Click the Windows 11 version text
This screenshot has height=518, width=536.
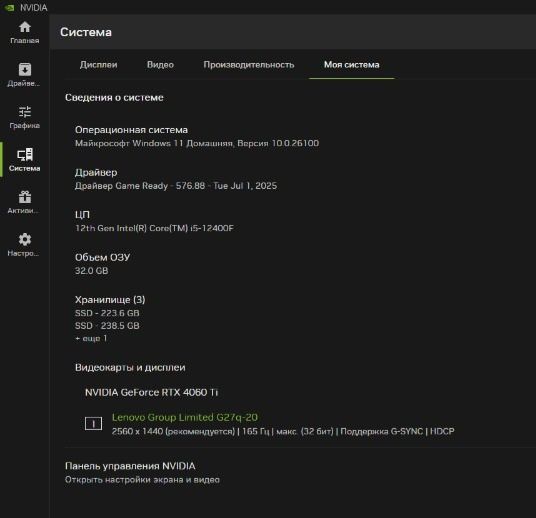tap(197, 143)
